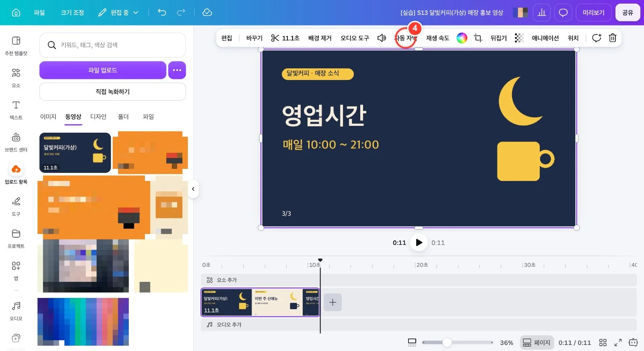644x351 pixels.
Task: Open the crop tool icon
Action: click(x=478, y=38)
